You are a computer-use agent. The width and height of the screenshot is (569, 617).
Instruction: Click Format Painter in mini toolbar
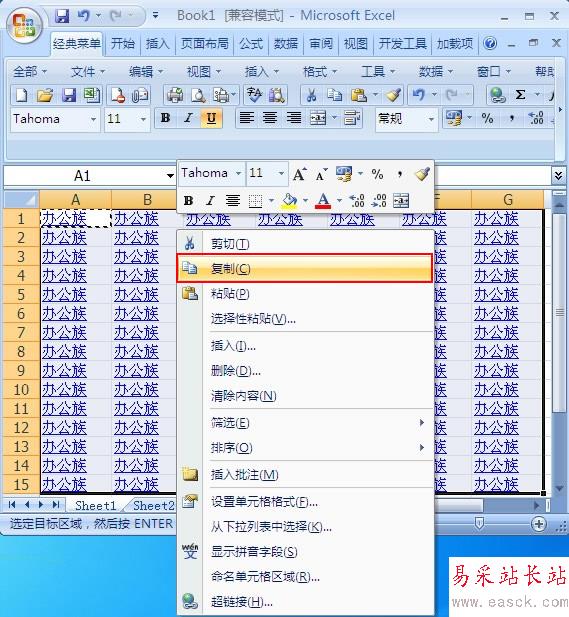[x=422, y=174]
